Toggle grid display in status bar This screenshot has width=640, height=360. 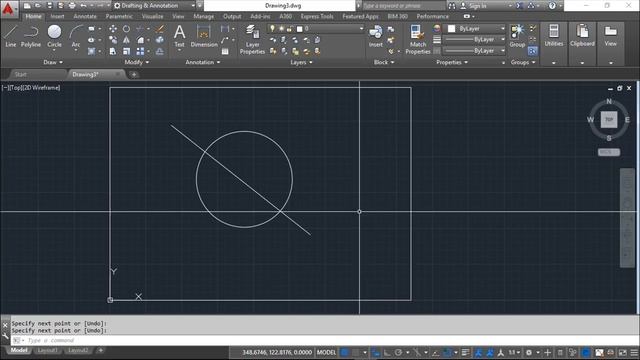coord(345,352)
